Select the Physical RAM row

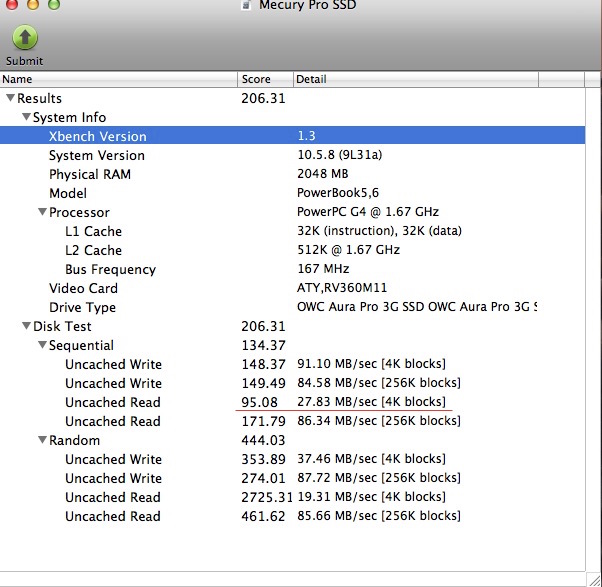293,174
